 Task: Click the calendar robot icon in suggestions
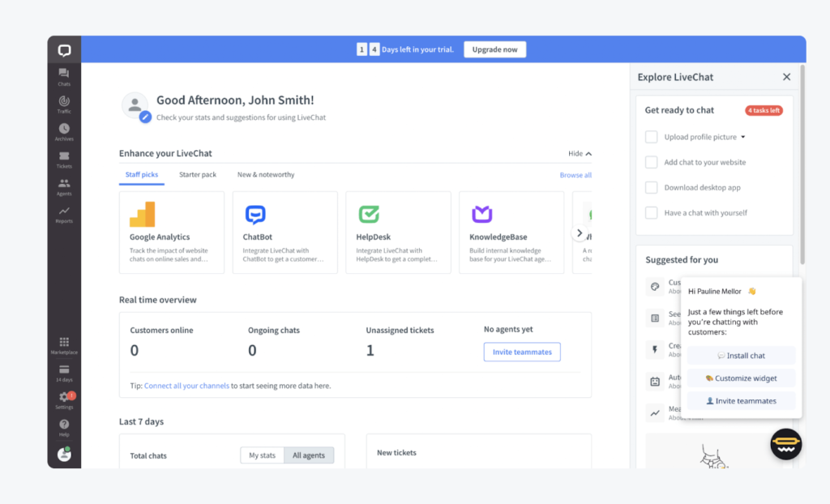[x=655, y=381]
